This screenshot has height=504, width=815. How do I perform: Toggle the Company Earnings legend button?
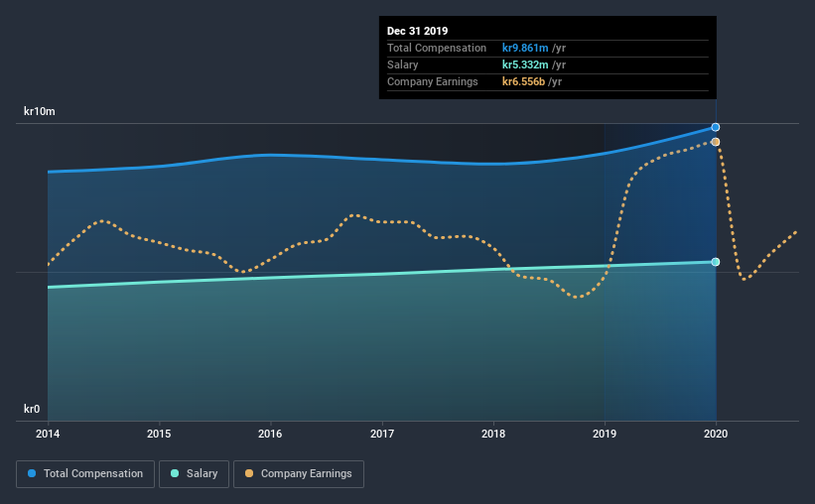point(299,474)
